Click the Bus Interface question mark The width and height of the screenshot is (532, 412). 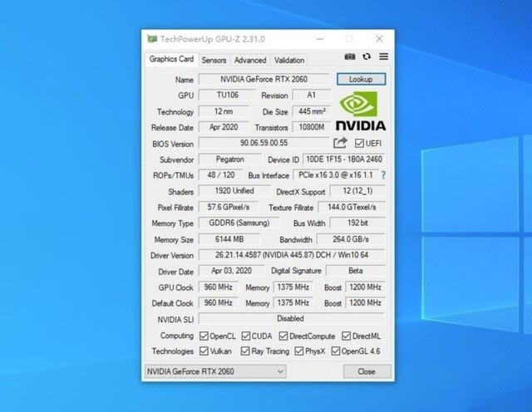click(x=383, y=175)
